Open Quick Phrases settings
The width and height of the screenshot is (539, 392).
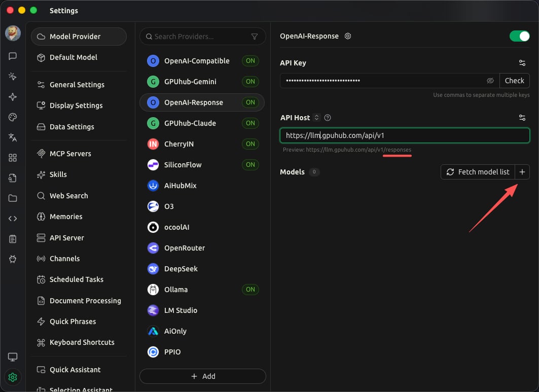coord(79,322)
